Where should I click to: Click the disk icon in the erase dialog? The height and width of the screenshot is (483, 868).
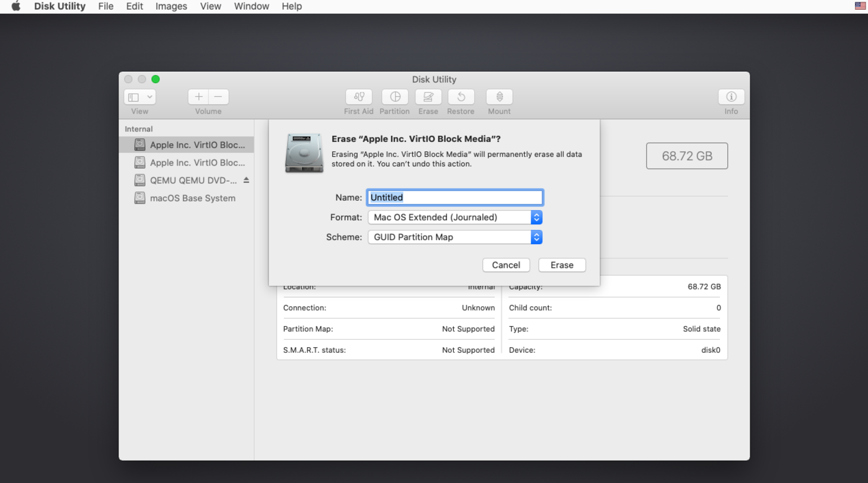tap(304, 154)
